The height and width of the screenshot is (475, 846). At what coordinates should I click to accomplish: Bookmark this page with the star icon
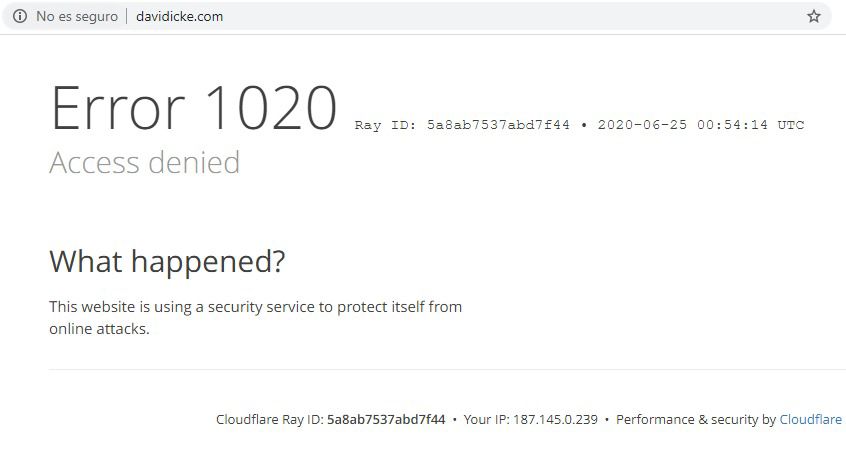[814, 16]
